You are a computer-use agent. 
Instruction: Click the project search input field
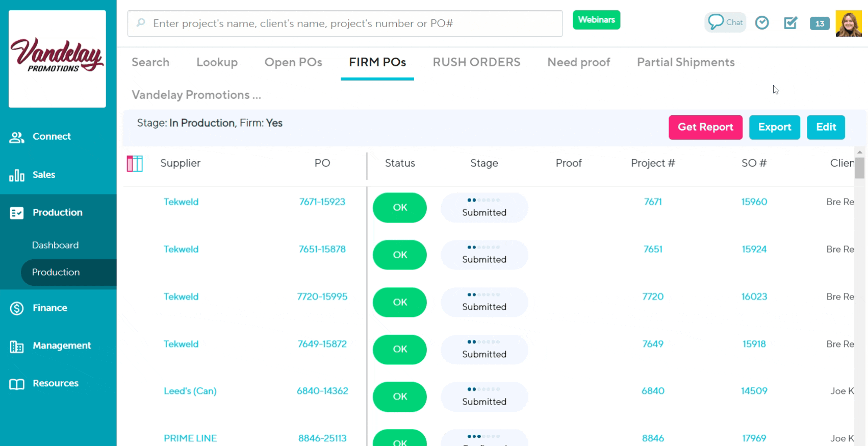pos(345,23)
